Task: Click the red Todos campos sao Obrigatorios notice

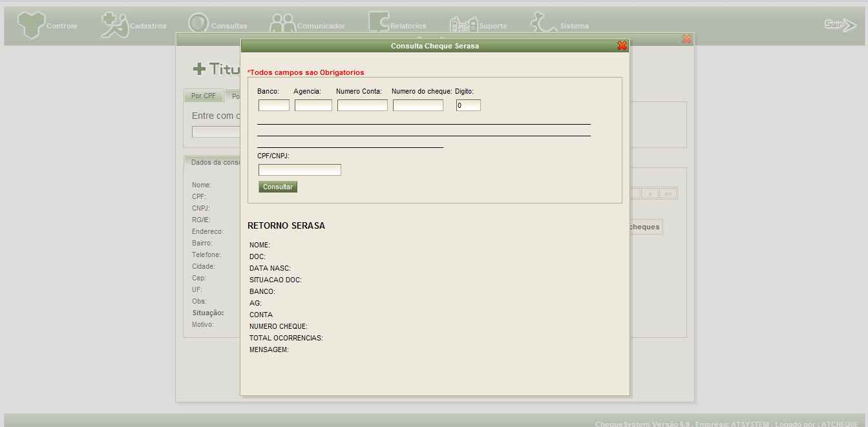Action: (x=306, y=72)
